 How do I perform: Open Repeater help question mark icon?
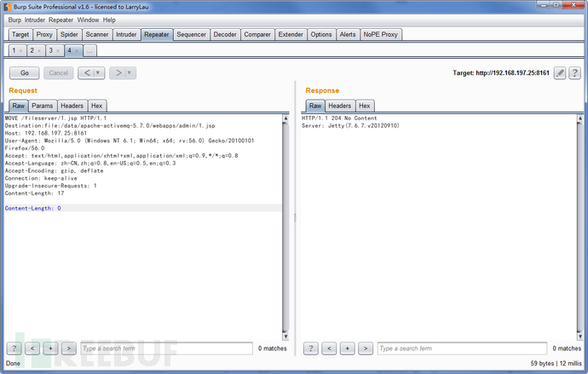pyautogui.click(x=574, y=72)
